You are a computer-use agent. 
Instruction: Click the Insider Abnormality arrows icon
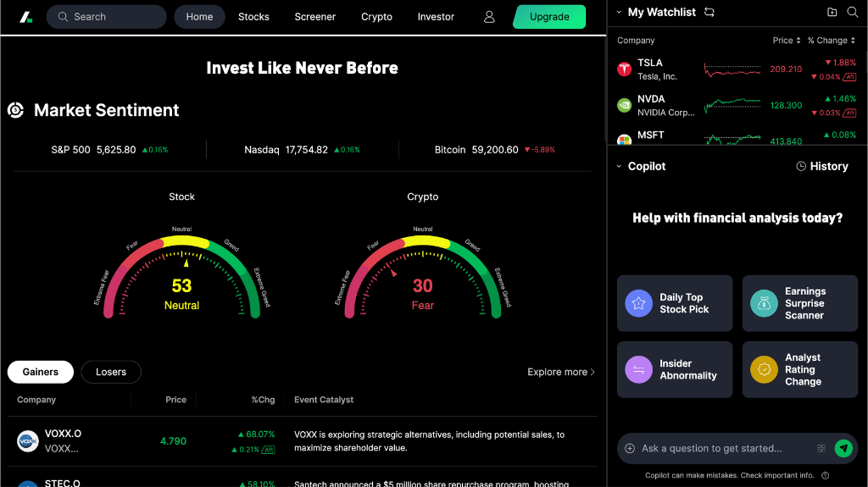point(639,369)
